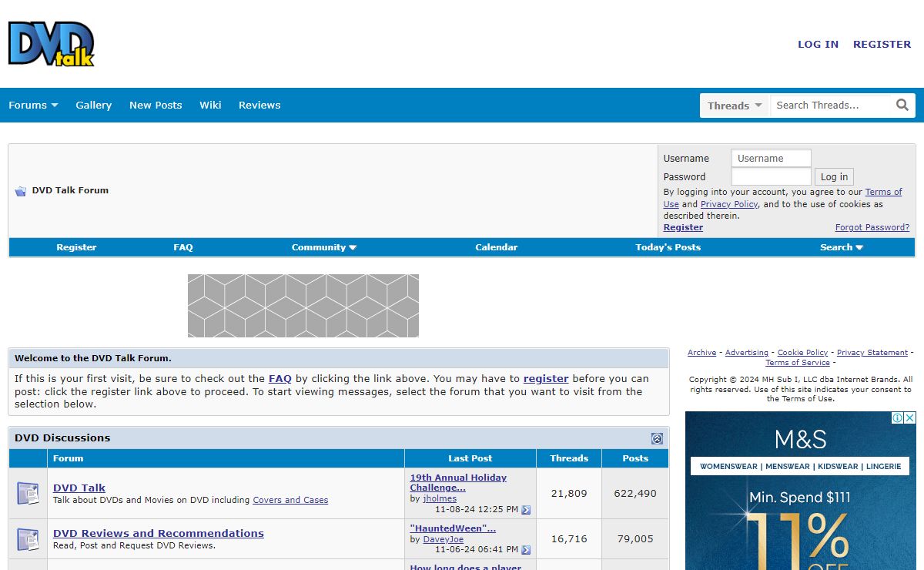Image resolution: width=924 pixels, height=570 pixels.
Task: View Today's Posts
Action: 668,247
